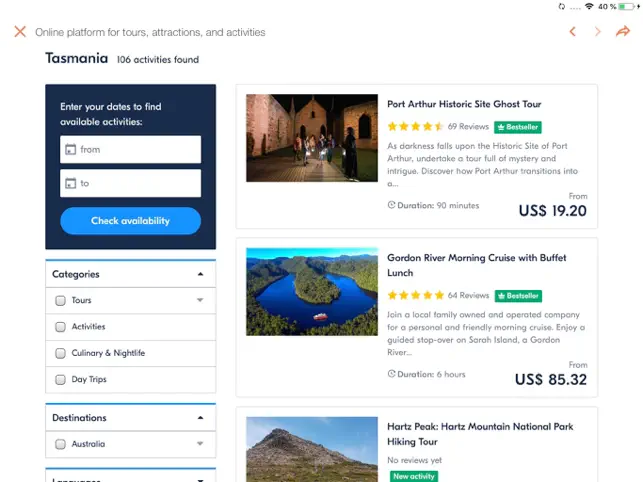Click the calendar icon in the from field

click(71, 149)
